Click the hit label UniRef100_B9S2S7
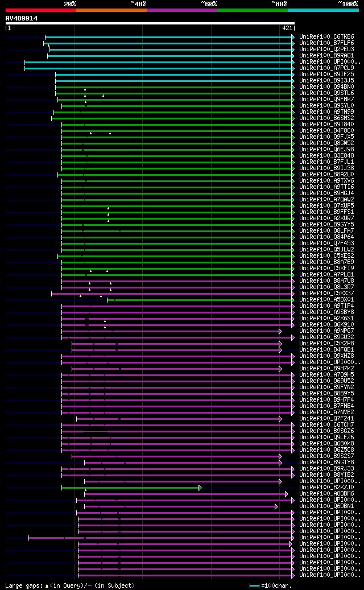The height and width of the screenshot is (590, 364). (326, 456)
